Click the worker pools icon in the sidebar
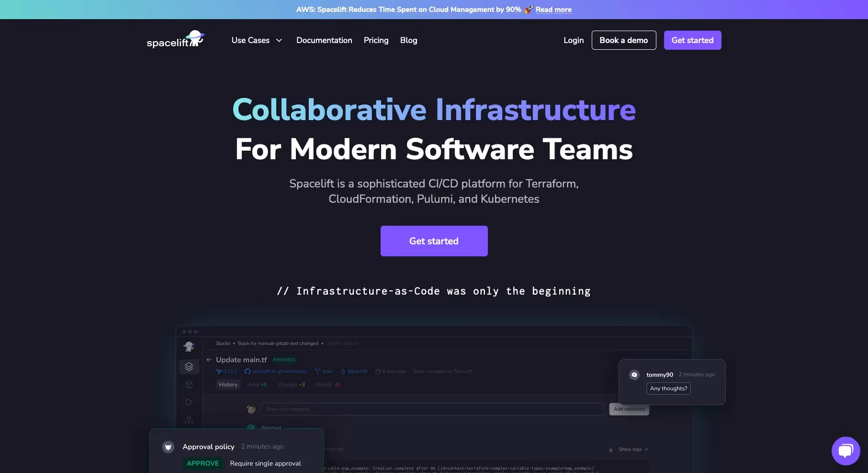This screenshot has height=473, width=868. [x=189, y=419]
